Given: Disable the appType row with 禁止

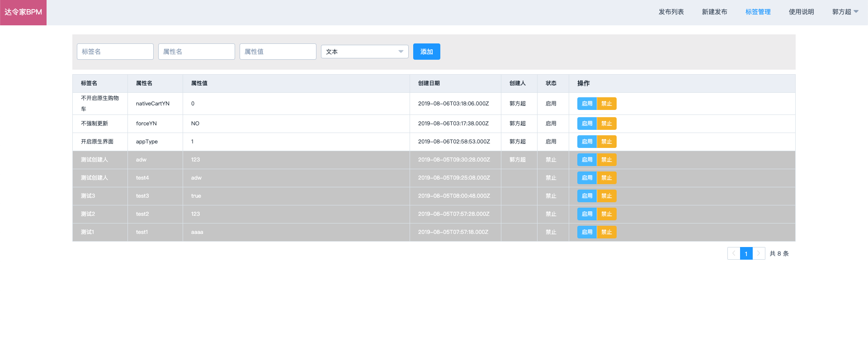Looking at the screenshot, I should click(x=607, y=142).
